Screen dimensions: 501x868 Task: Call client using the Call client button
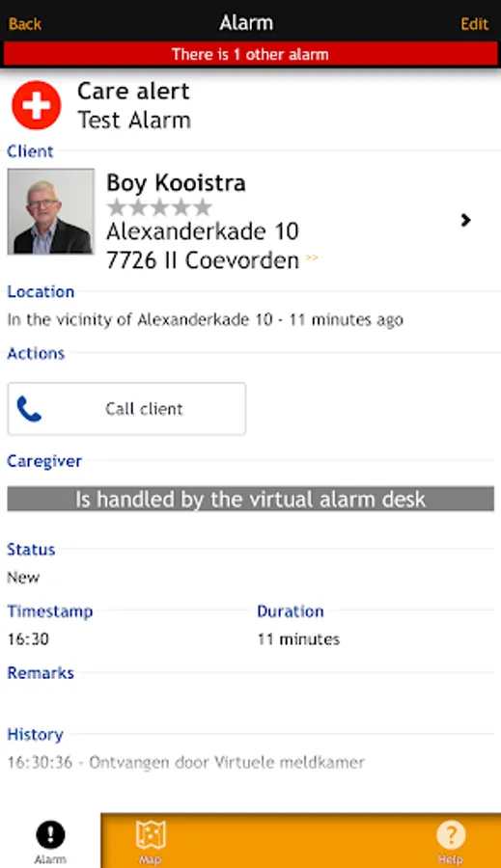pyautogui.click(x=126, y=409)
